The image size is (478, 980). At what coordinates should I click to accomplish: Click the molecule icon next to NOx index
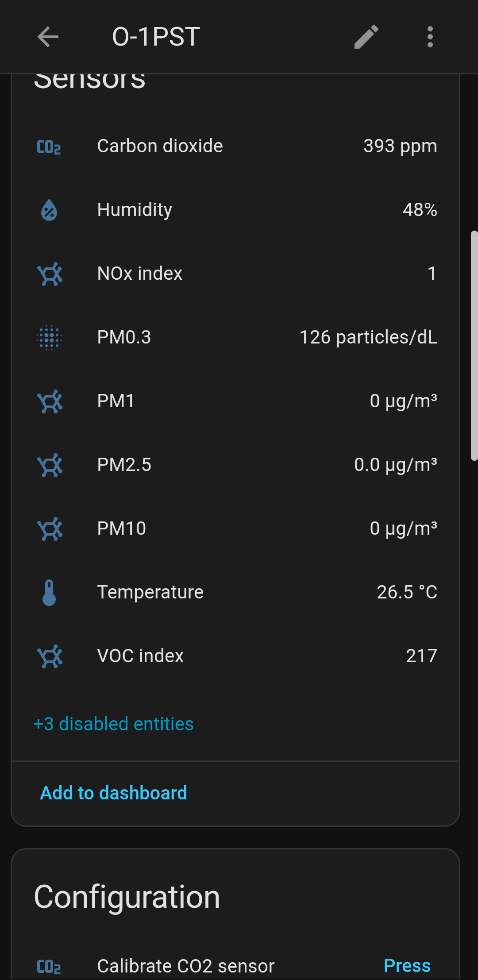50,274
